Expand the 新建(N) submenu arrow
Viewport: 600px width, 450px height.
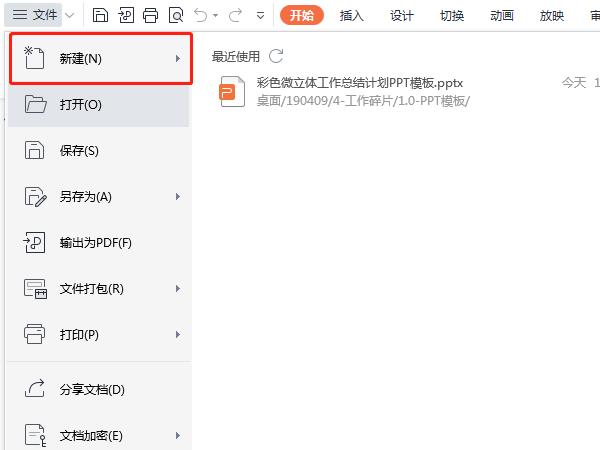pyautogui.click(x=178, y=59)
